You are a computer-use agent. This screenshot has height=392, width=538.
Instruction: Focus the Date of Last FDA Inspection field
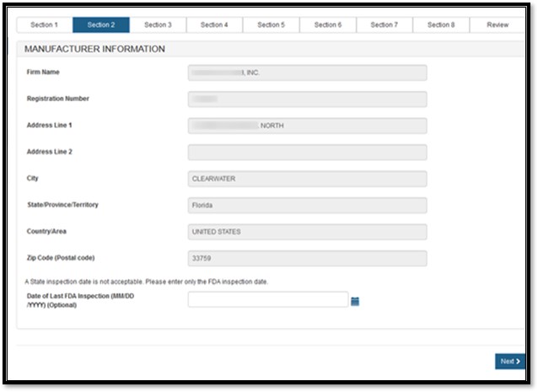[x=267, y=300]
